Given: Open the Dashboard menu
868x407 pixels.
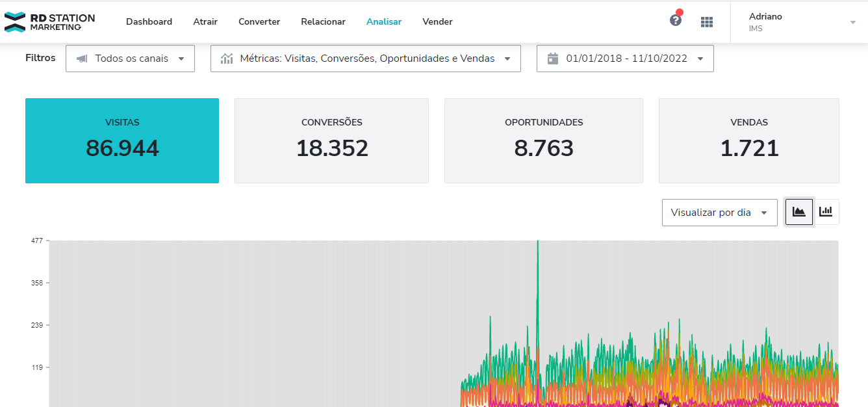Looking at the screenshot, I should tap(149, 21).
